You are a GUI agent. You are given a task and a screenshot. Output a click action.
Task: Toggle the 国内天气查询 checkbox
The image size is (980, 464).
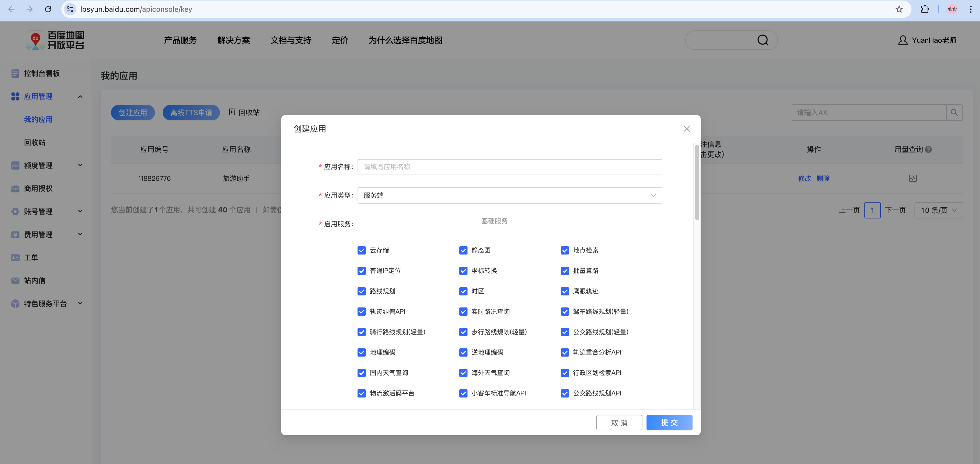[x=361, y=373]
